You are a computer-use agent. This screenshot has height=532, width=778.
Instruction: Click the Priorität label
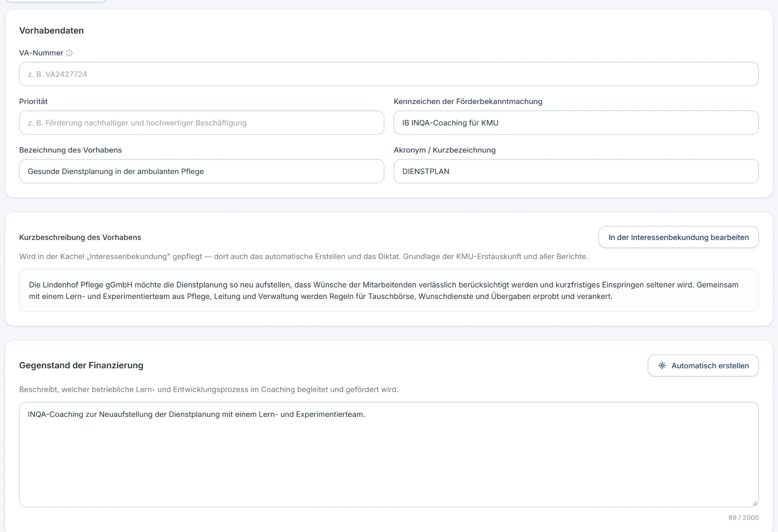(x=34, y=101)
